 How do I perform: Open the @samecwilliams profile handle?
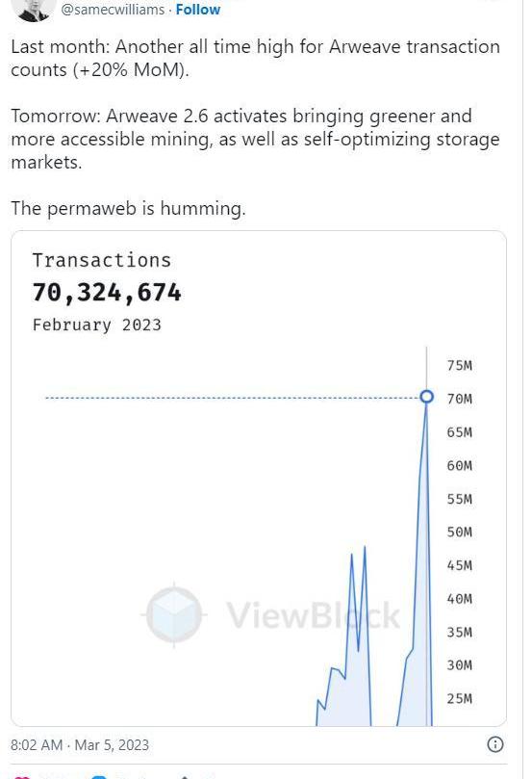pos(113,10)
